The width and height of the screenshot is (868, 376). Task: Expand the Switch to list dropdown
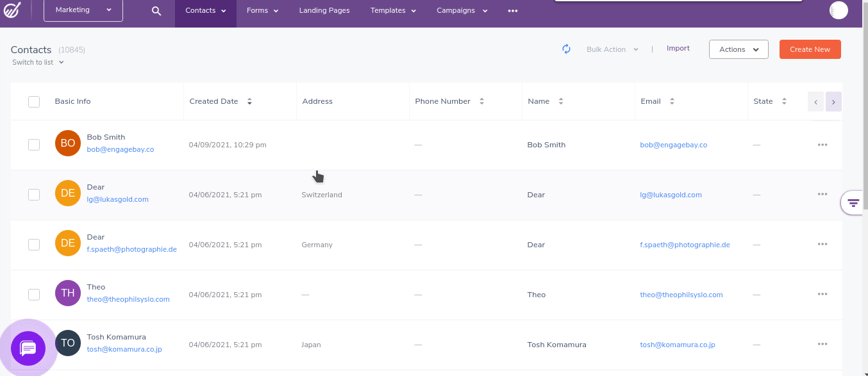click(x=38, y=62)
